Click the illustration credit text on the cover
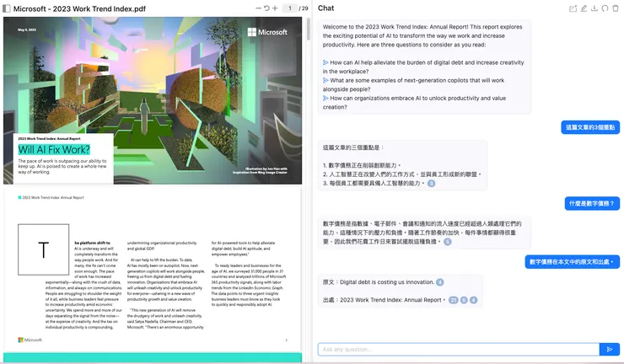Screen dimensions: 624x364 [260, 171]
